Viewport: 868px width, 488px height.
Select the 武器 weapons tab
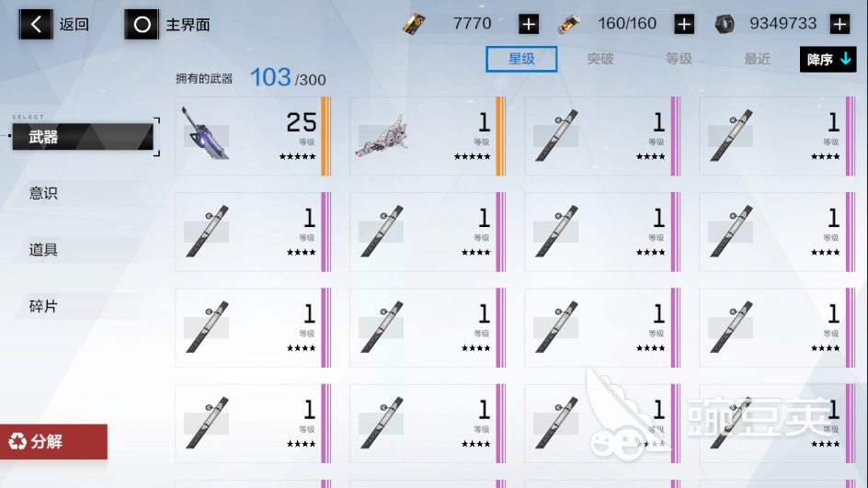pyautogui.click(x=83, y=137)
